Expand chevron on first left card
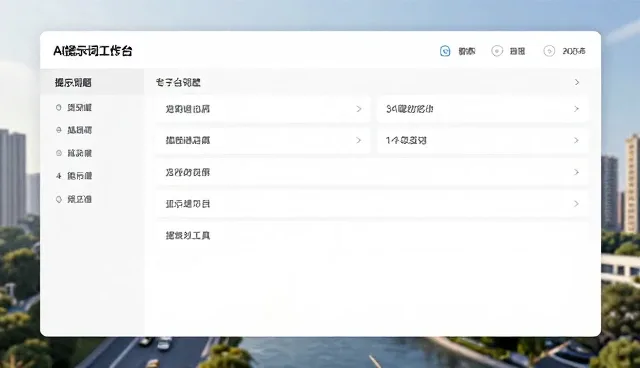The image size is (640, 368). 359,109
